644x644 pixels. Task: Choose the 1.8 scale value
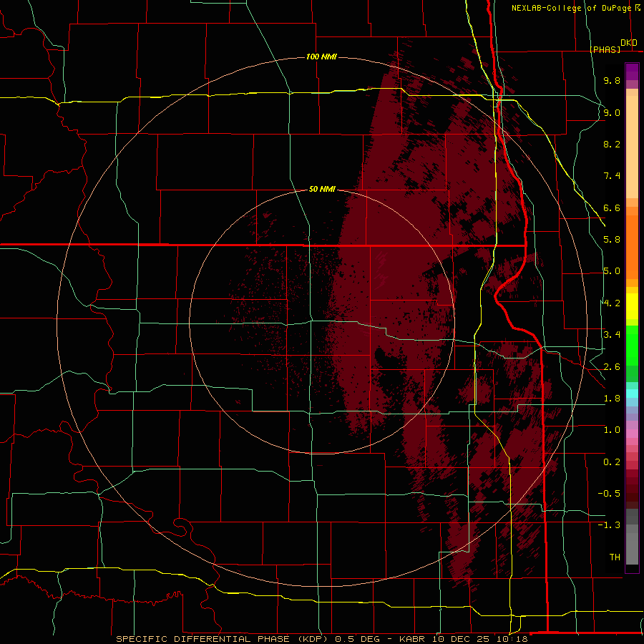(x=612, y=399)
